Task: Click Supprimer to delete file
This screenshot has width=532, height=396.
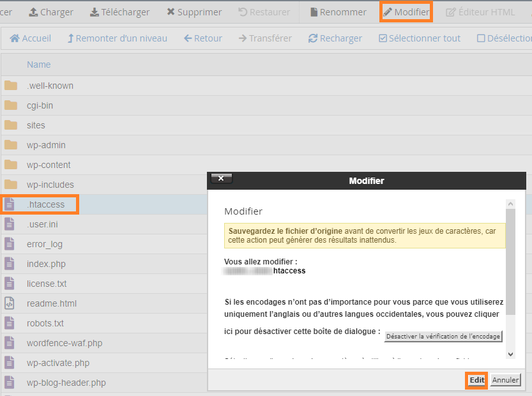Action: pyautogui.click(x=194, y=12)
